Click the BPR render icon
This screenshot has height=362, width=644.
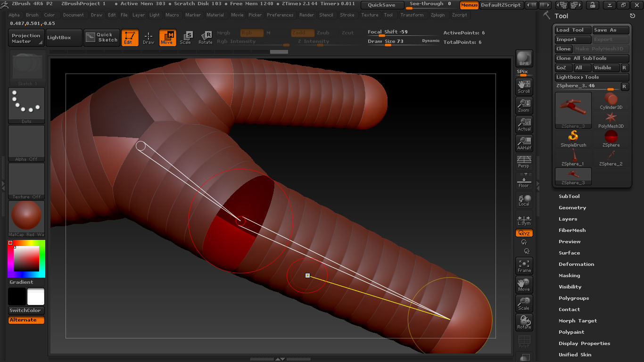click(x=524, y=59)
